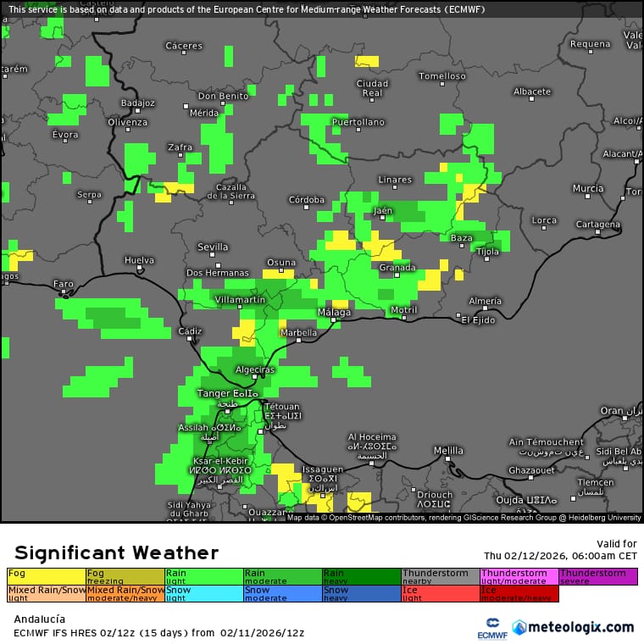Click the Ice light legend swatch
Image resolution: width=644 pixels, height=644 pixels.
440,593
